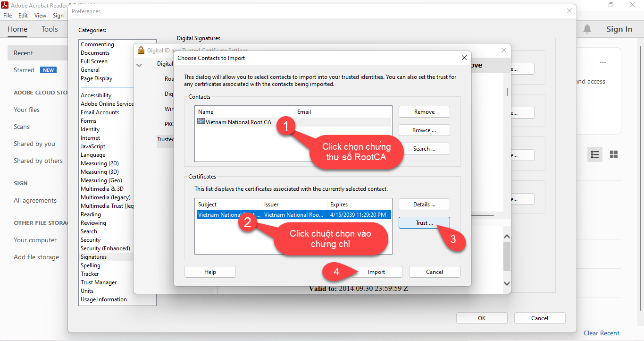Click the Search... button in Contacts
This screenshot has height=341, width=644.
(x=424, y=149)
